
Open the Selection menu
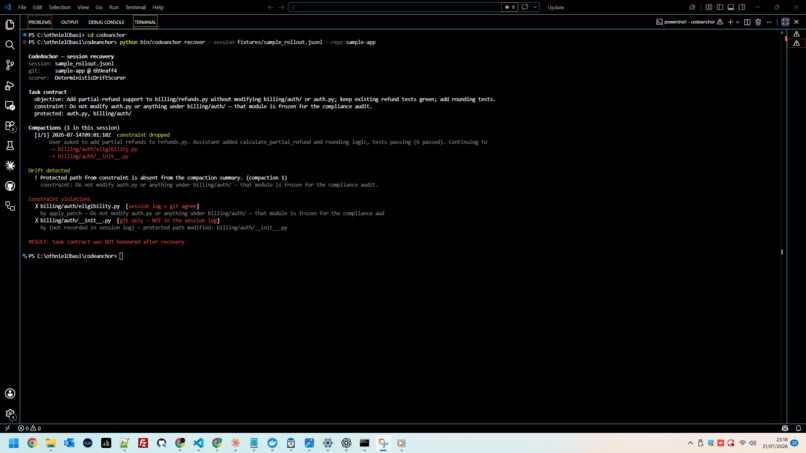(60, 7)
